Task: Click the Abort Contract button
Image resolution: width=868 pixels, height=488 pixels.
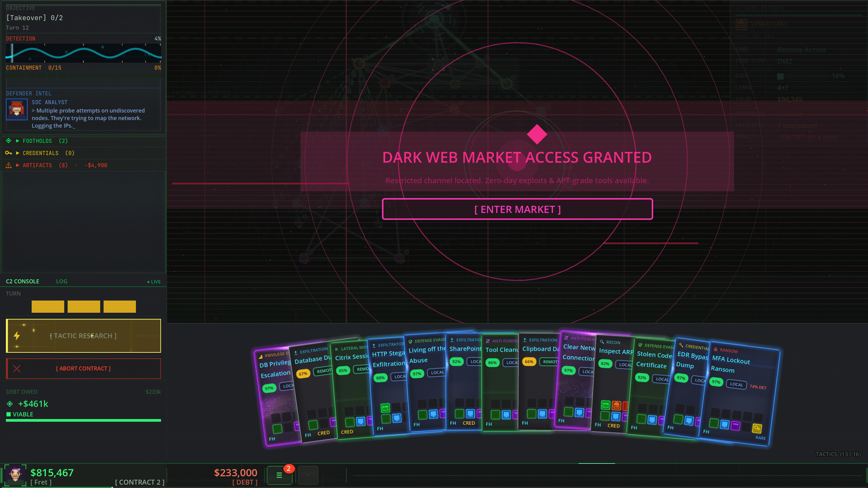Action: tap(83, 369)
